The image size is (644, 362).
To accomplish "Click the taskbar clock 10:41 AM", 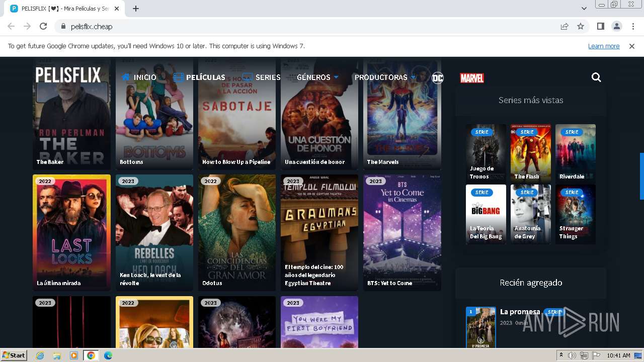I will click(618, 355).
